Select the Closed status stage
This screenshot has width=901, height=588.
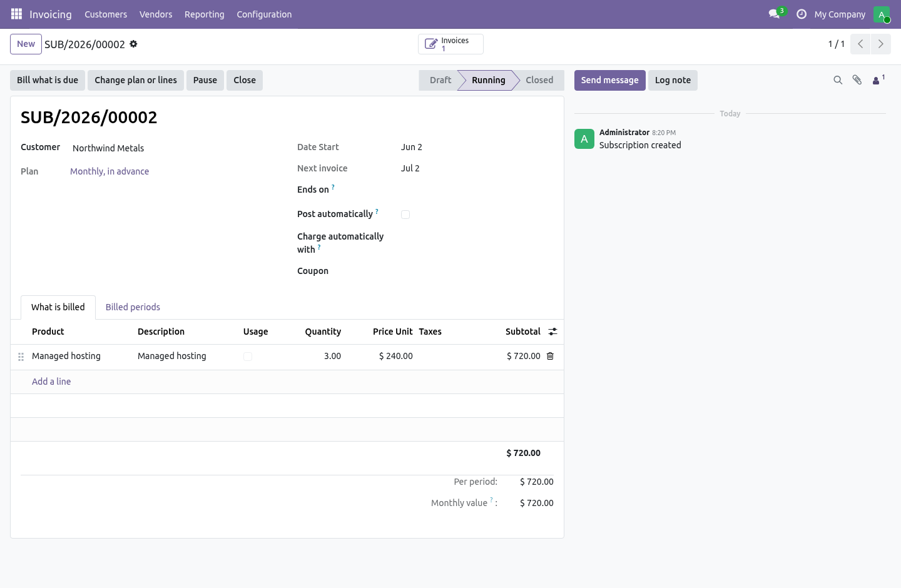coord(539,80)
